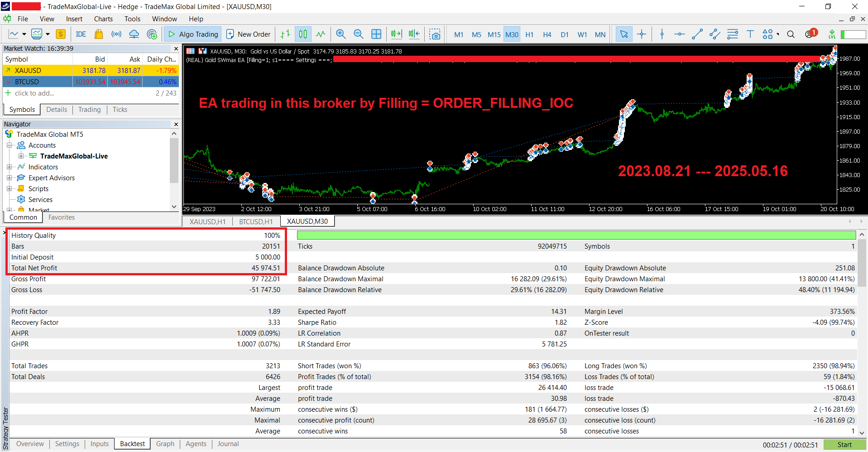868x452 pixels.
Task: Open shapes objects dropdown arrow
Action: click(x=778, y=34)
